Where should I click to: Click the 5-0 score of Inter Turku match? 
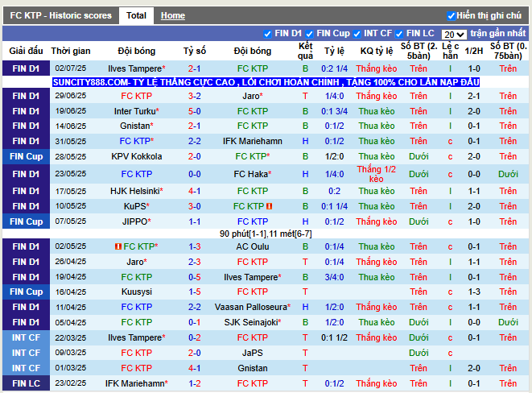pyautogui.click(x=195, y=111)
